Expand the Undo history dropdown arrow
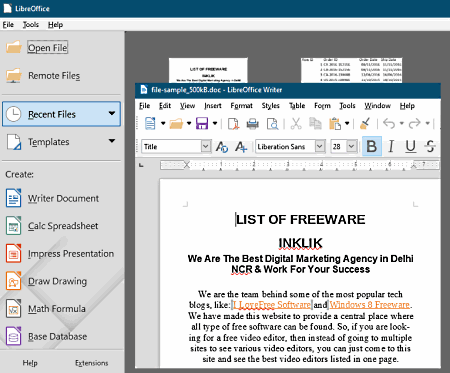Image resolution: width=450 pixels, height=373 pixels. tap(402, 124)
